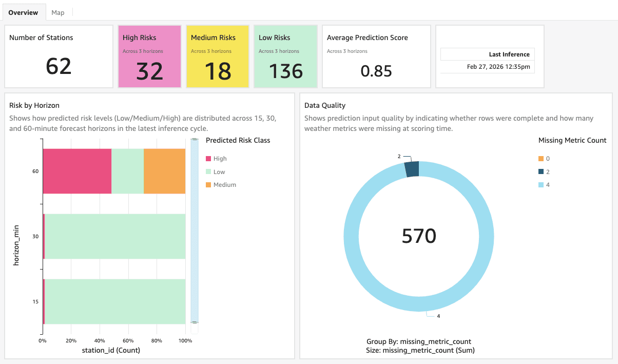Click the 570 total in the donut center

click(418, 235)
